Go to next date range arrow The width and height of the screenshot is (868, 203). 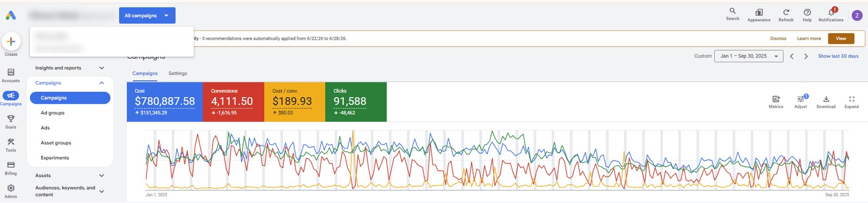pyautogui.click(x=806, y=56)
